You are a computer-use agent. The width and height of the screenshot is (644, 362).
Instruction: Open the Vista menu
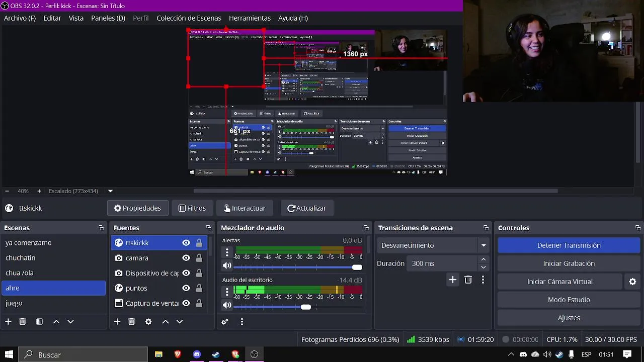76,18
